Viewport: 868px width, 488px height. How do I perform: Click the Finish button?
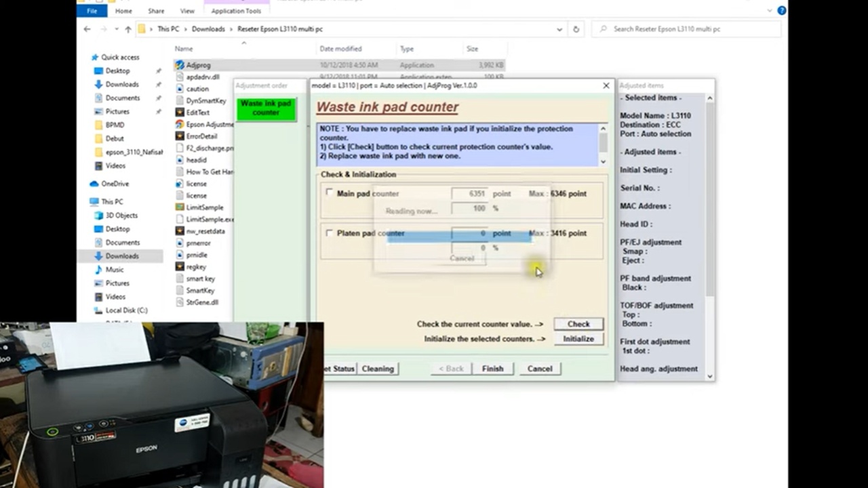[492, 369]
